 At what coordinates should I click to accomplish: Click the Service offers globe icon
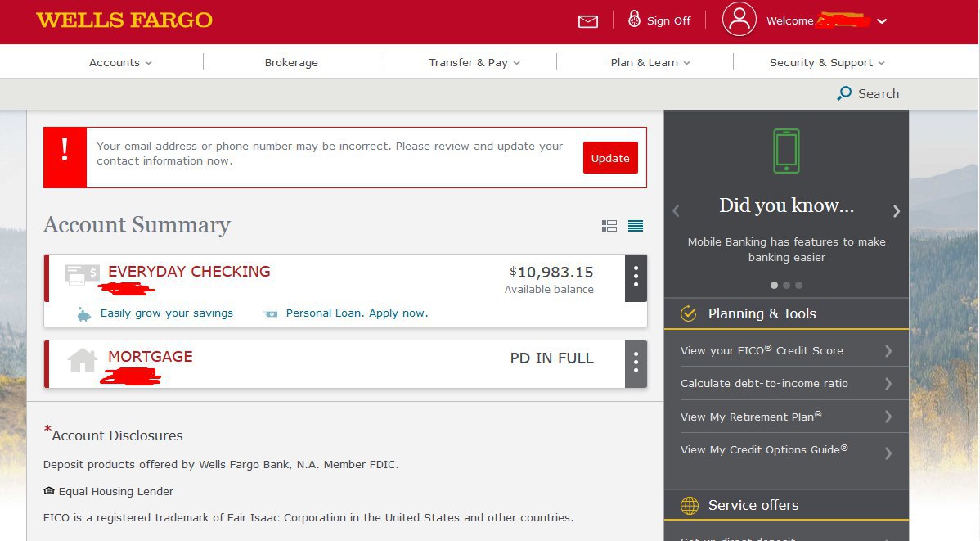pos(690,505)
